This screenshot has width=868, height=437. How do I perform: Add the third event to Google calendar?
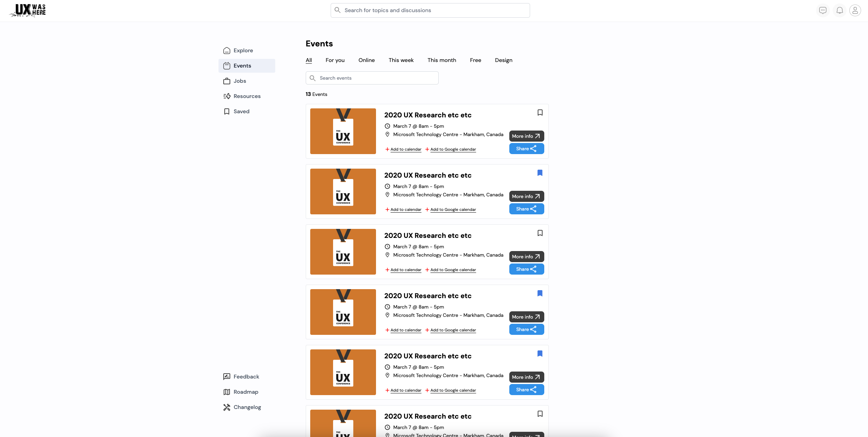[451, 270]
